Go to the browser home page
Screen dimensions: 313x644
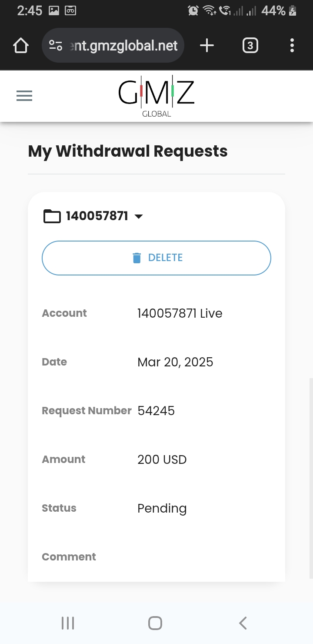coord(21,46)
